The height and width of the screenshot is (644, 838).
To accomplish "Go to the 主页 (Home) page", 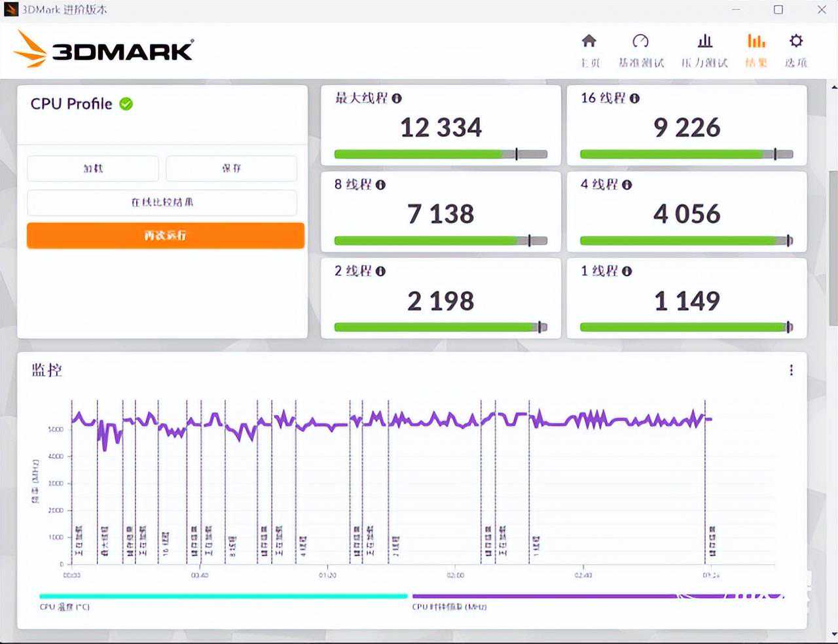I will 589,50.
